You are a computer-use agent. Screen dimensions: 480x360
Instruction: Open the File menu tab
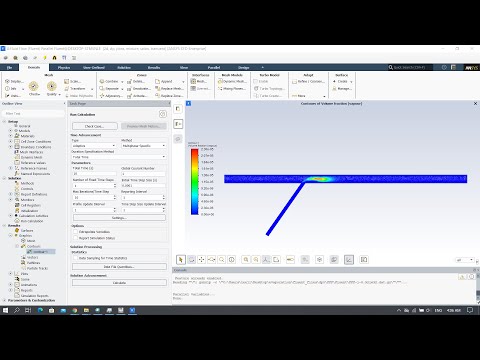click(9, 67)
